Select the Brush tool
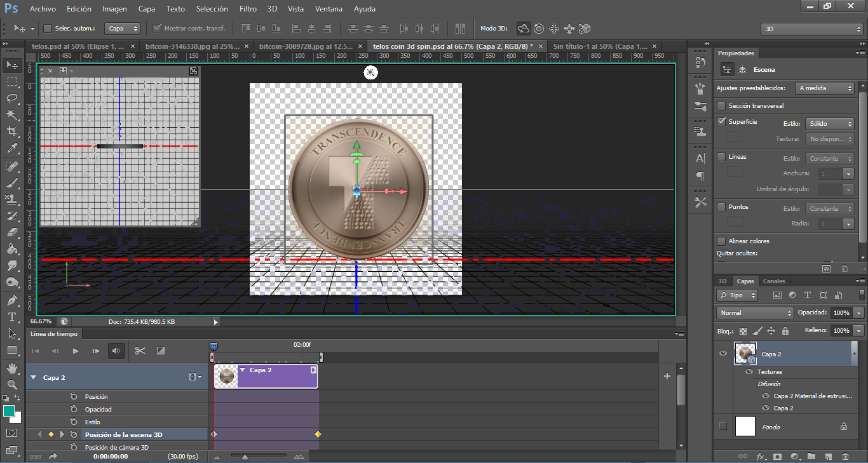The image size is (868, 463). 12,183
